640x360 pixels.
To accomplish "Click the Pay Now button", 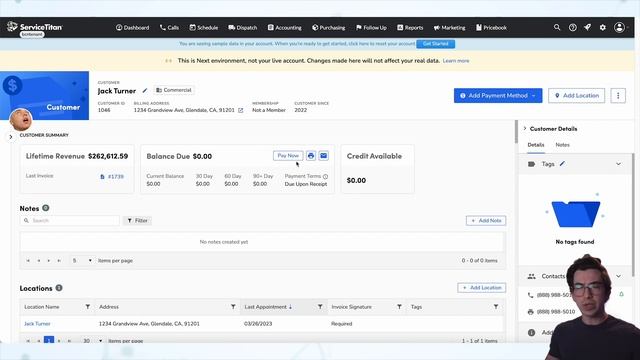I will [288, 156].
